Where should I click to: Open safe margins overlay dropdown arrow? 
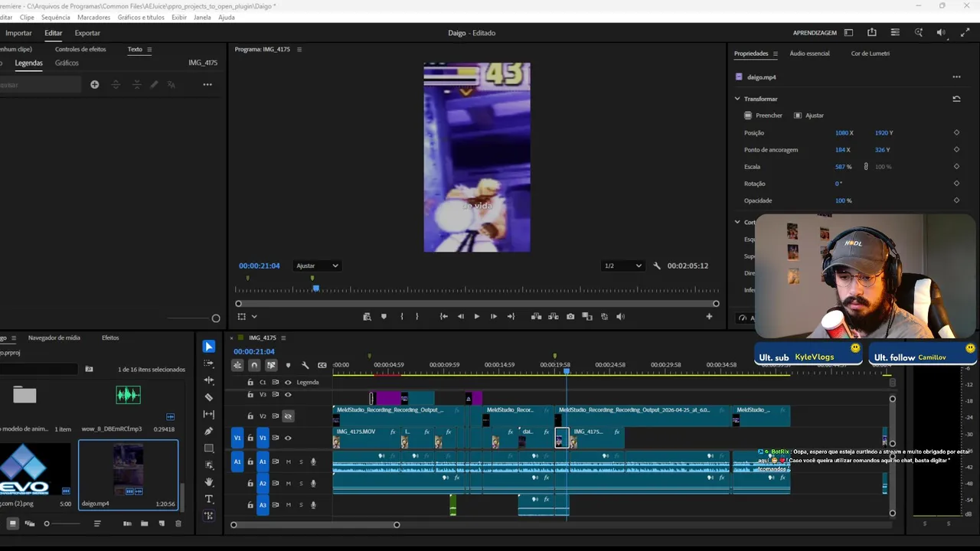pos(254,316)
